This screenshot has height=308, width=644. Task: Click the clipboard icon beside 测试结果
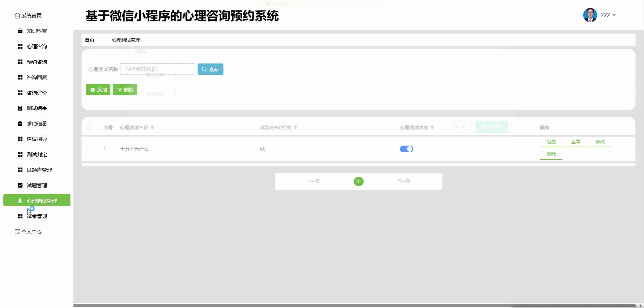pyautogui.click(x=20, y=108)
